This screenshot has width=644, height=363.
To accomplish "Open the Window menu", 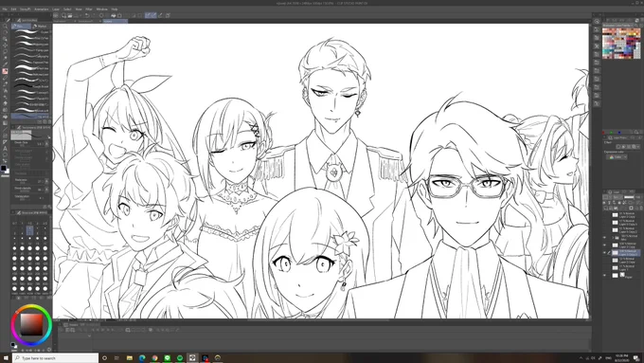I will (102, 9).
